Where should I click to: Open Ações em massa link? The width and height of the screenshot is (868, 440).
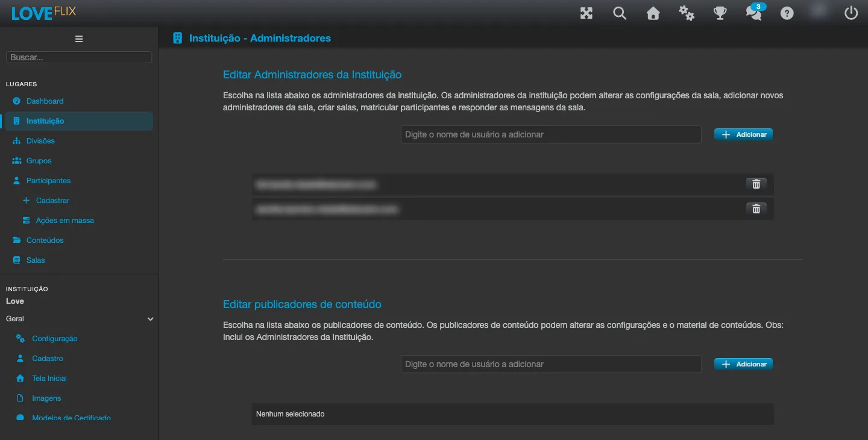coord(64,221)
